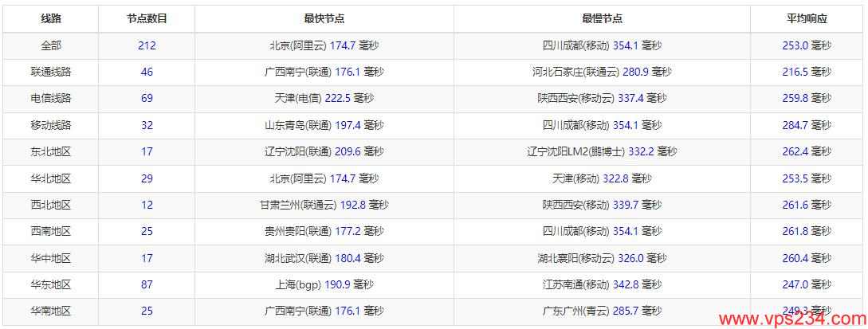
Task: Click 天津(电信) 222.5 毫秒 cell
Action: [324, 99]
